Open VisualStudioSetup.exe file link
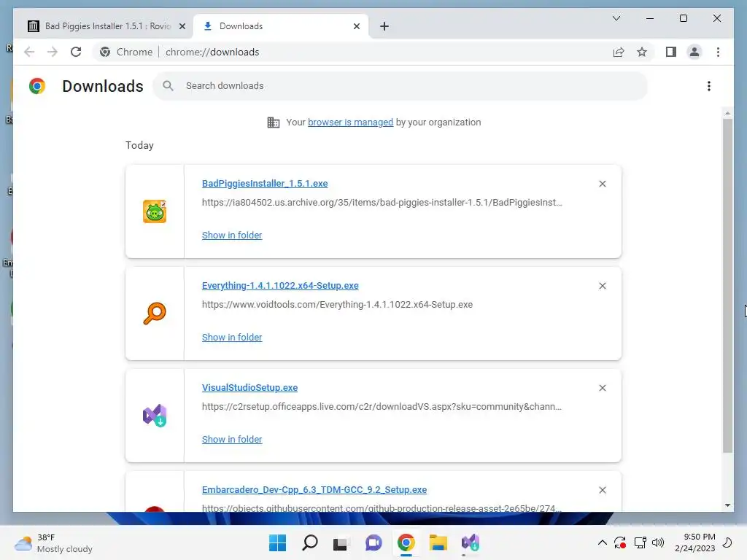This screenshot has height=560, width=747. click(x=249, y=388)
